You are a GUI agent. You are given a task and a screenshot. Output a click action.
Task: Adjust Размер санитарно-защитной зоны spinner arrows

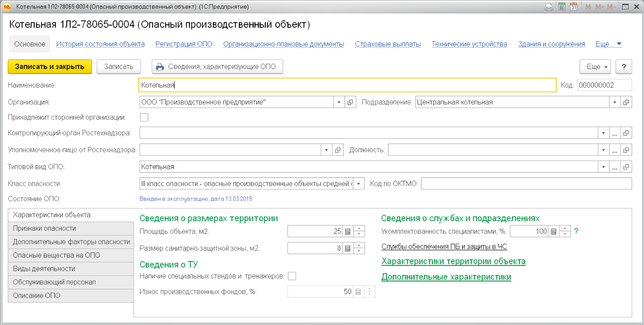click(359, 248)
